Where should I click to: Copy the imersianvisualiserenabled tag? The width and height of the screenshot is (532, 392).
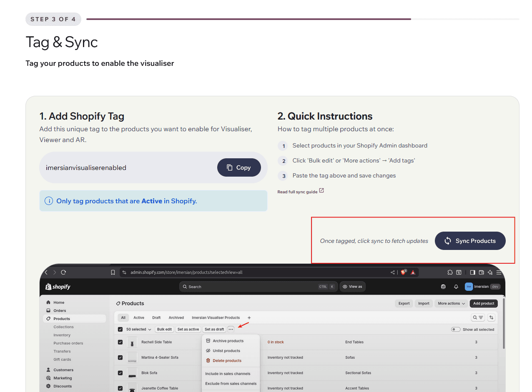pos(239,167)
